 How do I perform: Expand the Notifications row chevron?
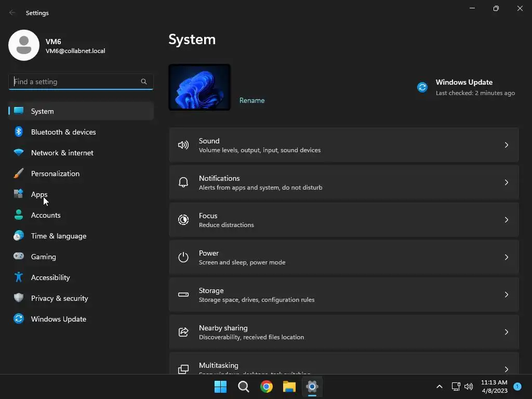click(506, 182)
